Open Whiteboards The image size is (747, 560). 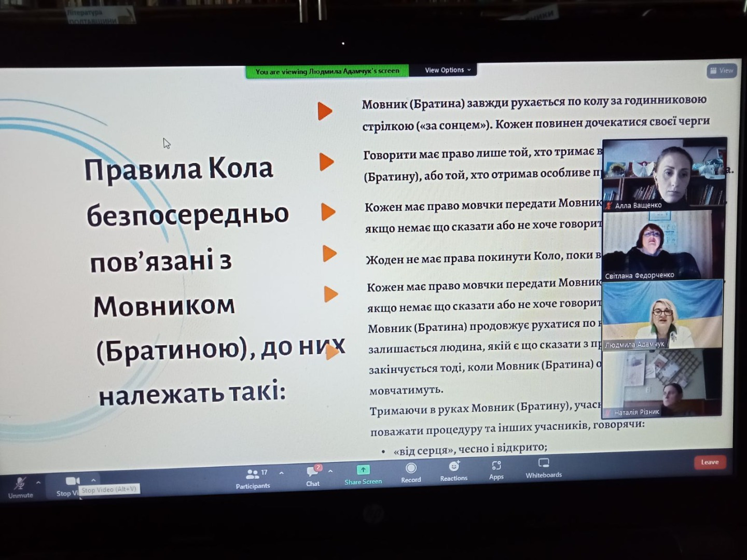click(544, 467)
